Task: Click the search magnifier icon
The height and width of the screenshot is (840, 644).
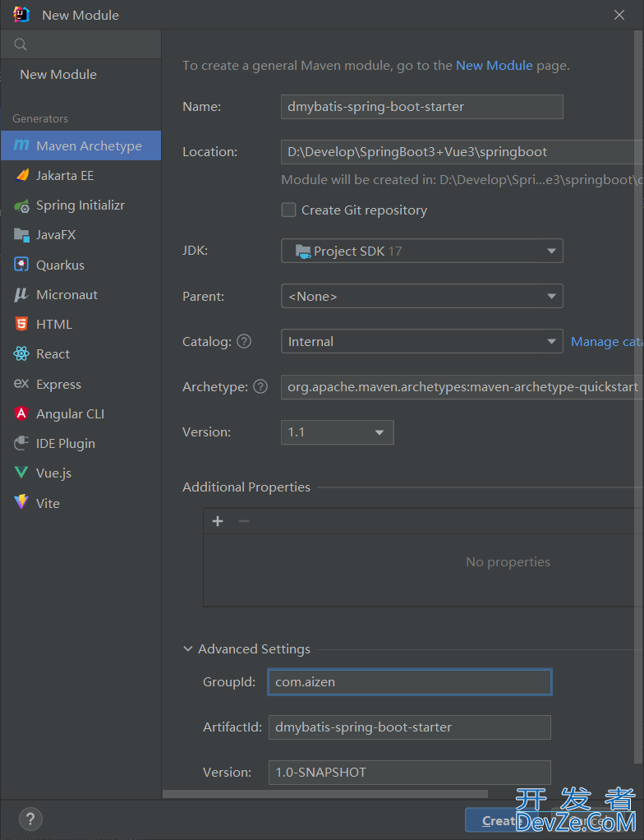Action: point(21,44)
